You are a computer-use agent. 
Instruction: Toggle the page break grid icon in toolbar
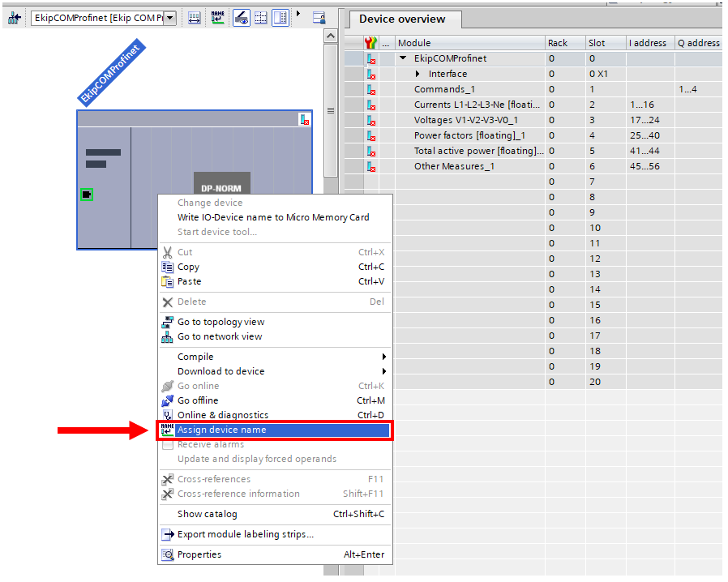point(260,18)
